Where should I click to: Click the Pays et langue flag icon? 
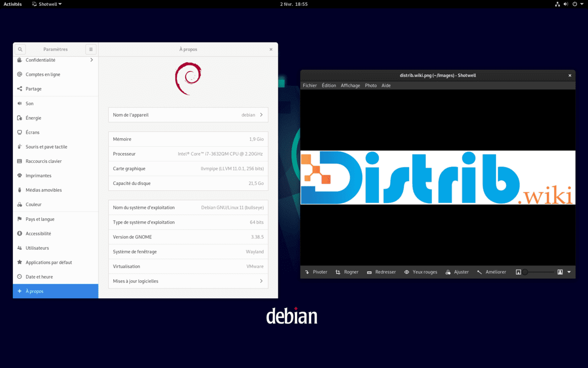pyautogui.click(x=20, y=219)
